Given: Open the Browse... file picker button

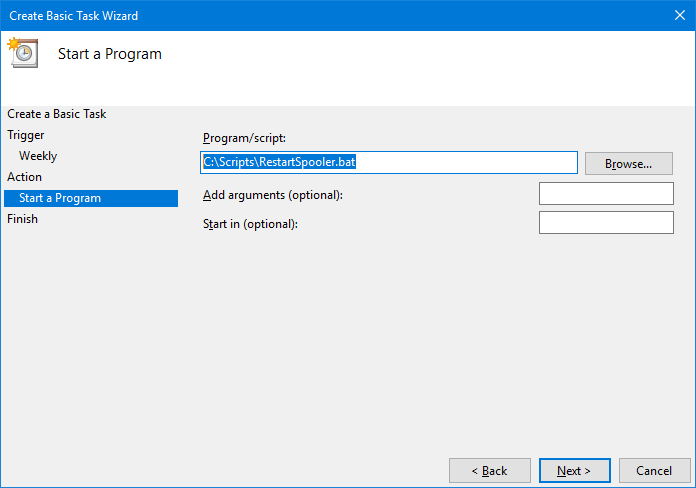Looking at the screenshot, I should [629, 164].
